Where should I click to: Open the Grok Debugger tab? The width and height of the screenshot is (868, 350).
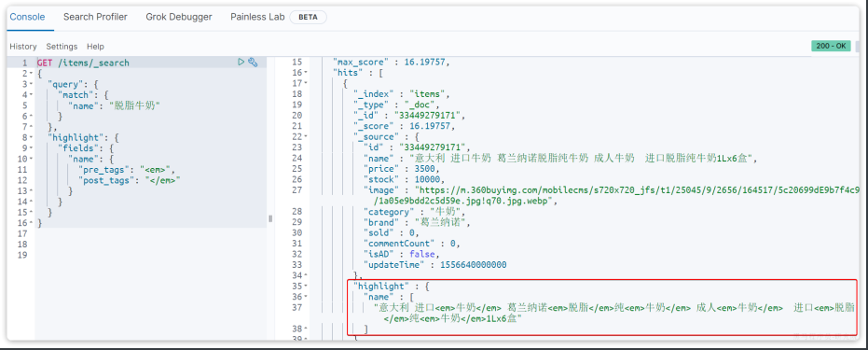coord(179,17)
